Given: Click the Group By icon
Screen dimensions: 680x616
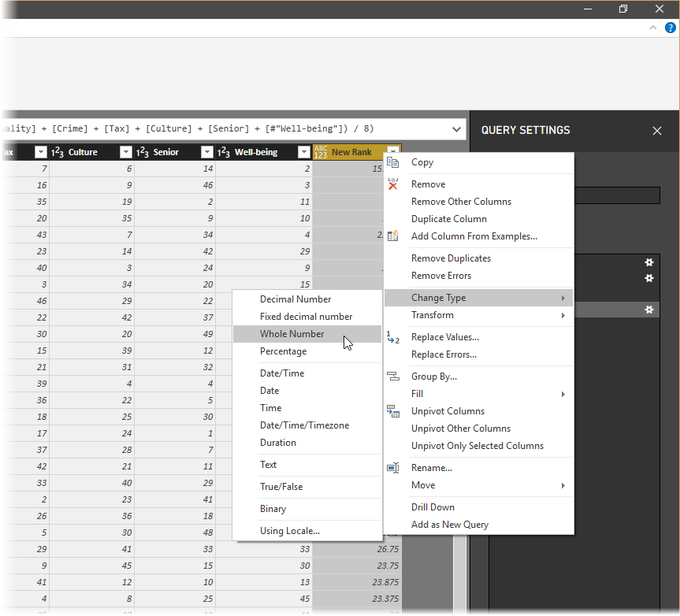Looking at the screenshot, I should point(393,377).
